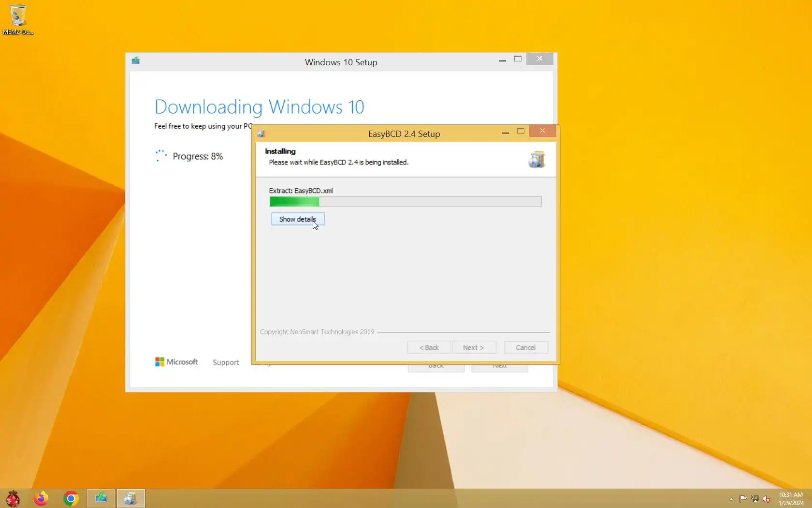The width and height of the screenshot is (812, 508).
Task: Click the Windows 10 Setup title bar icon
Action: 136,60
